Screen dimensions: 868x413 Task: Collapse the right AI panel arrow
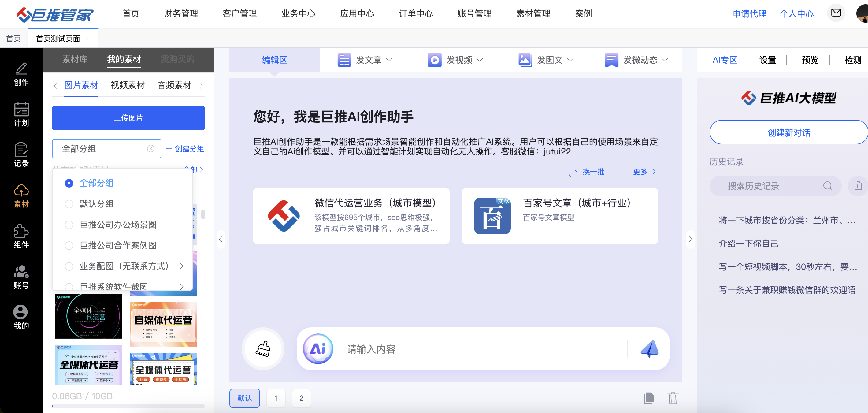click(x=690, y=239)
